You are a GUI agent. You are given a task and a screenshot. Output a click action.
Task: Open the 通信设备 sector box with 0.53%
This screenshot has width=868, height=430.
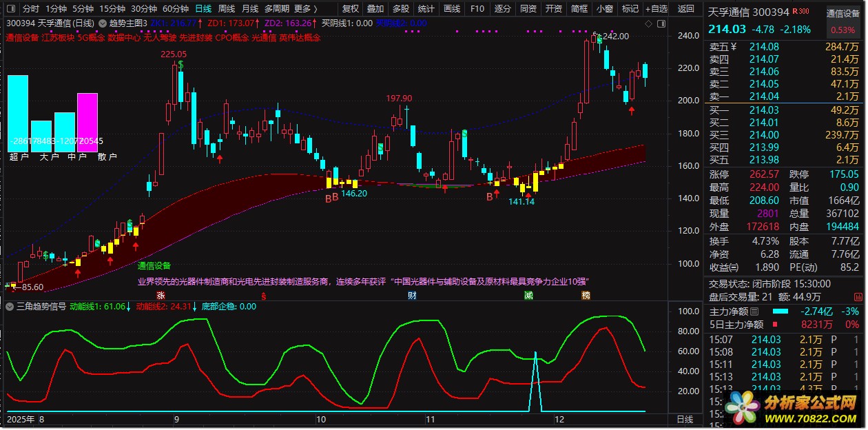843,21
